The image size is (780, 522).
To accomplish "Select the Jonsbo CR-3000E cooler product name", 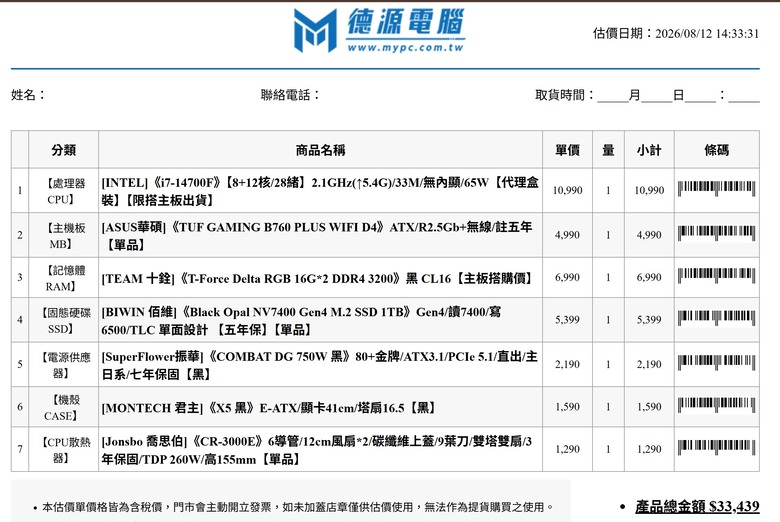I will [316, 450].
